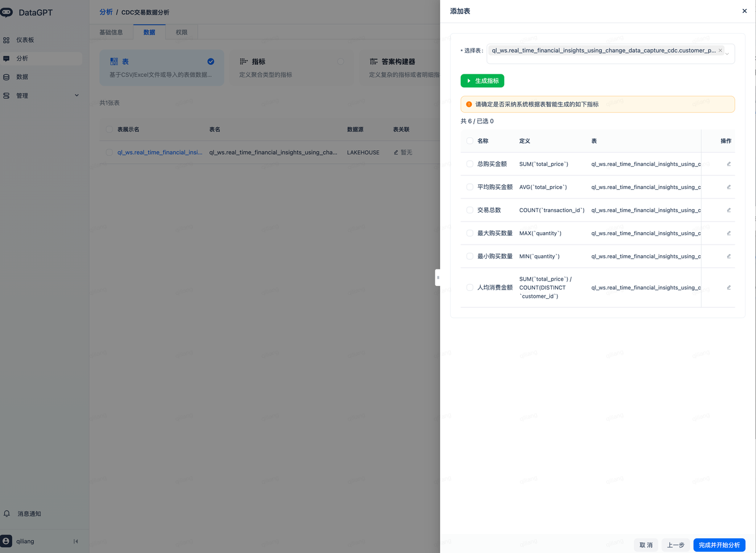This screenshot has width=756, height=553.
Task: Click the edit pencil for 最大购买数量 row
Action: coord(729,233)
